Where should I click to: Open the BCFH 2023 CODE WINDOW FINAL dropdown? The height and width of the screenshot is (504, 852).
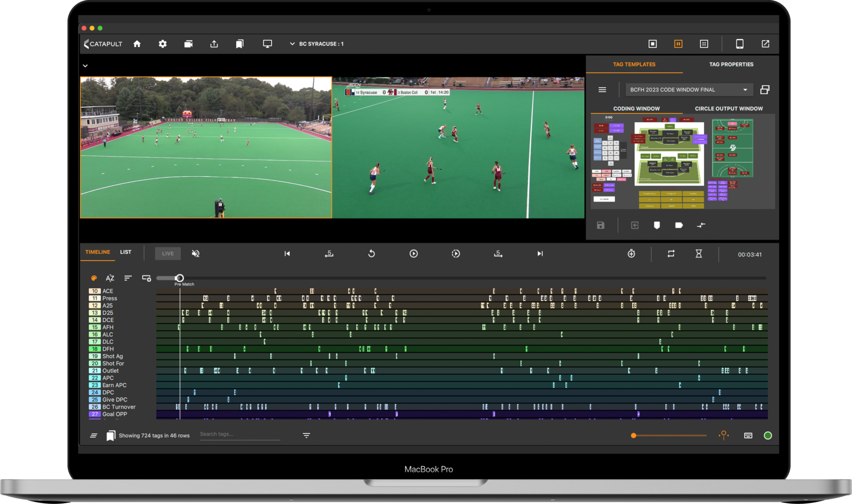(688, 89)
